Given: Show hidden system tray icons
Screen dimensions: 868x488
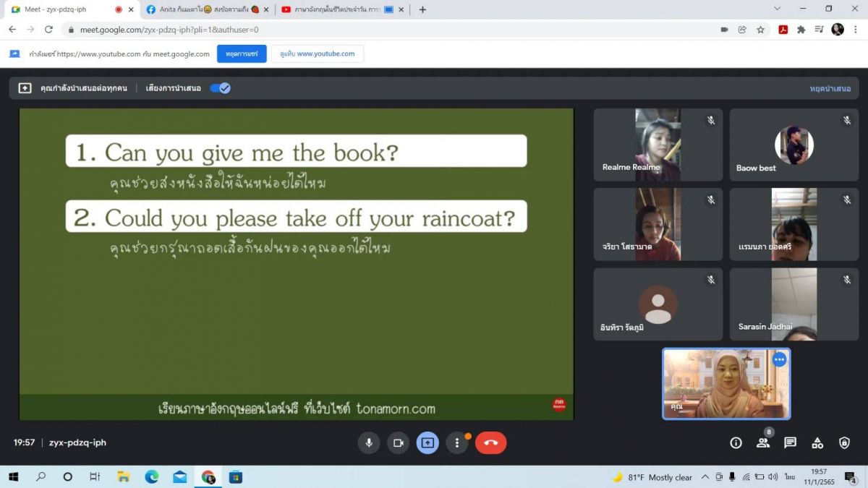Looking at the screenshot, I should pos(705,477).
